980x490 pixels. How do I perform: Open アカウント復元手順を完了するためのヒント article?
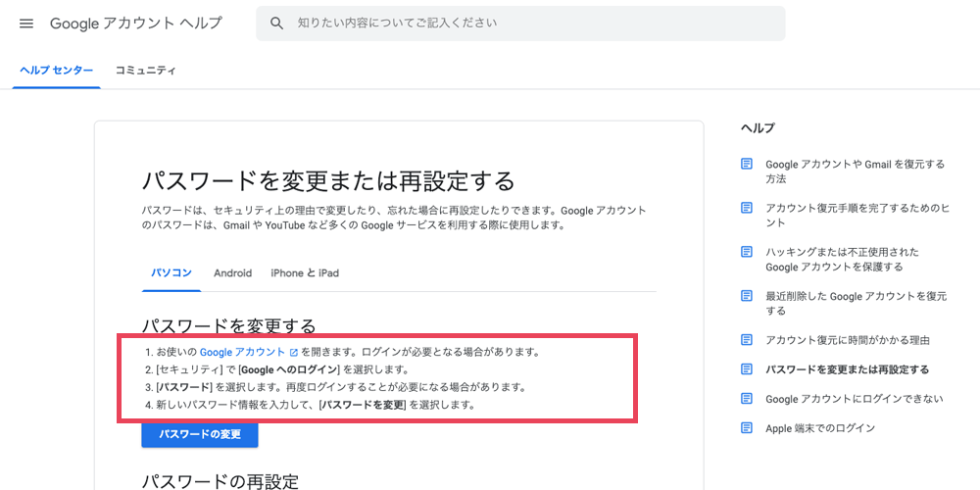[x=857, y=215]
